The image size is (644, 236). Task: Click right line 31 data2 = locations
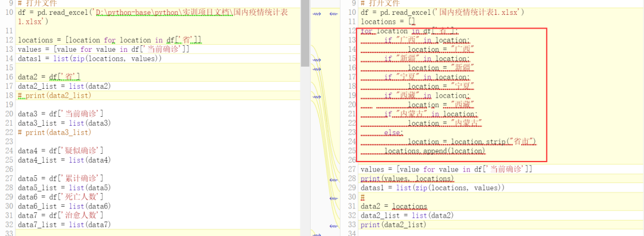click(394, 206)
